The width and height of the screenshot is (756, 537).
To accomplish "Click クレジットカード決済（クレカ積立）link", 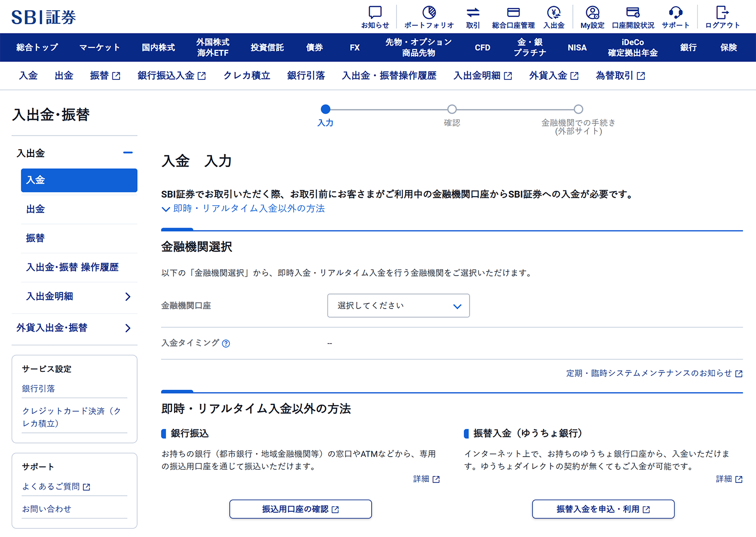I will click(x=71, y=417).
